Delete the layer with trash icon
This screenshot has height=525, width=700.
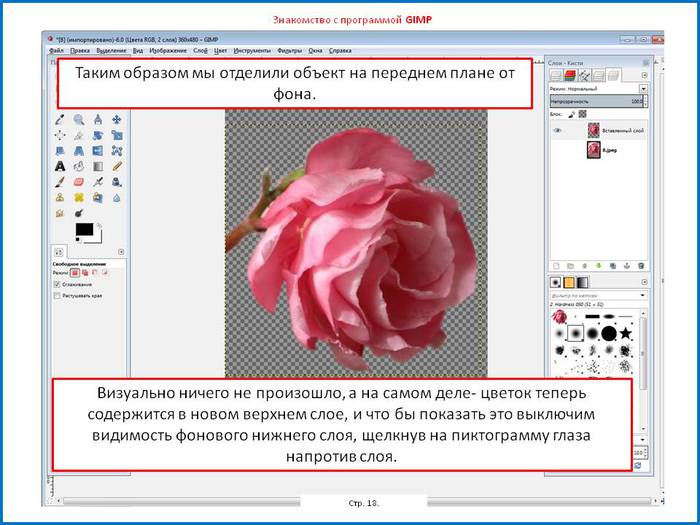(x=641, y=266)
